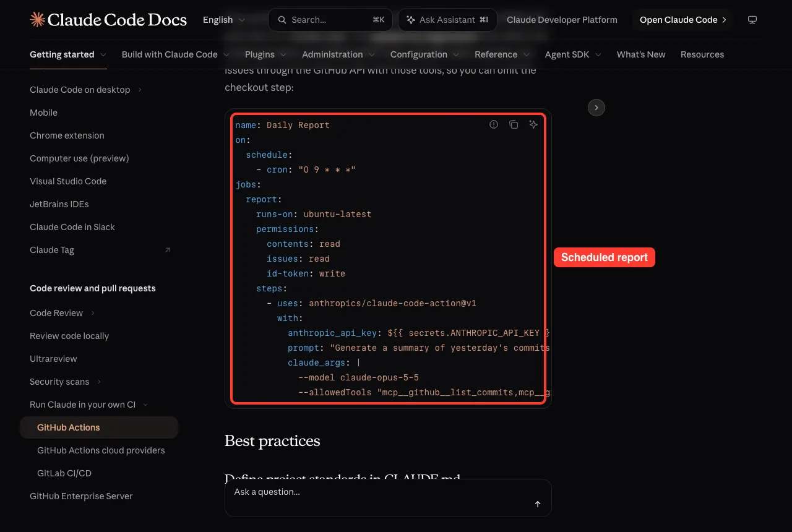Open GitHub Actions cloud providers page
The height and width of the screenshot is (532, 792).
pos(101,450)
